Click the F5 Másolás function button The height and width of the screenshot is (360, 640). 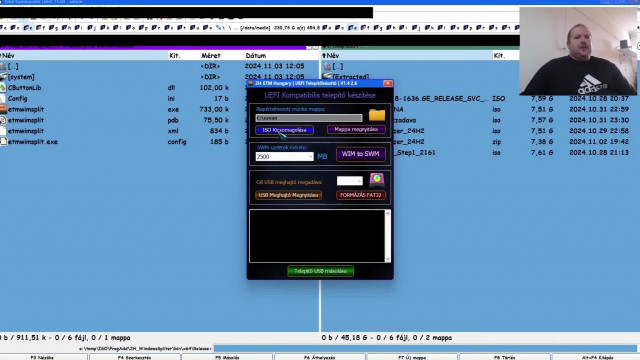click(x=227, y=357)
